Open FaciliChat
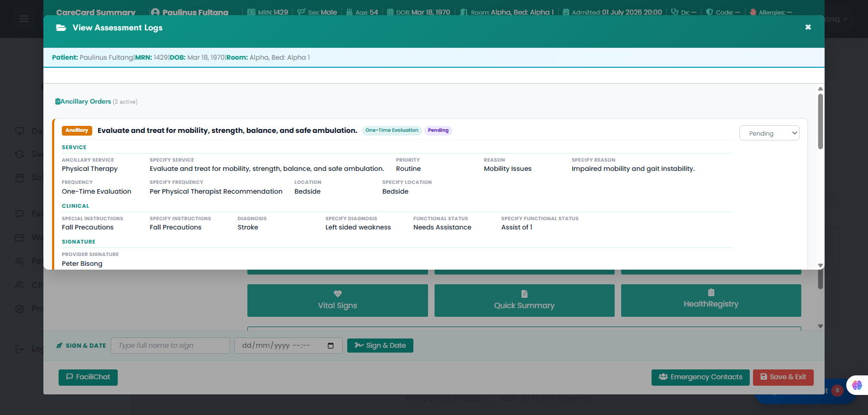 [x=88, y=377]
